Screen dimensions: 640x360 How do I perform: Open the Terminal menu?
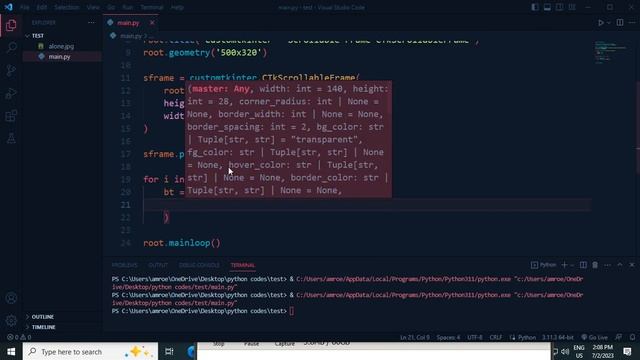152,7
